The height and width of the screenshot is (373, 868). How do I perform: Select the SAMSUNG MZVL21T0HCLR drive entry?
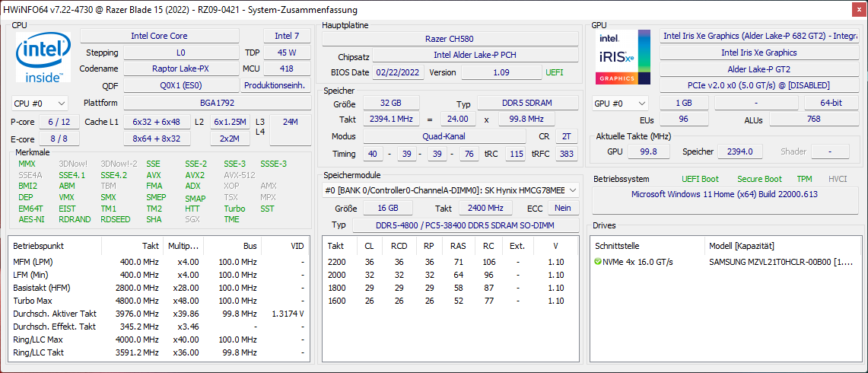click(781, 262)
